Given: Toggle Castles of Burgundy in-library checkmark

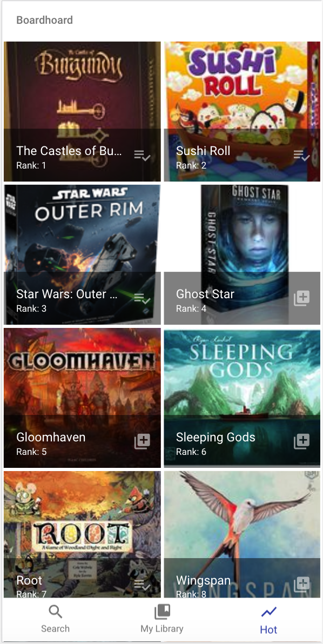Looking at the screenshot, I should click(142, 156).
